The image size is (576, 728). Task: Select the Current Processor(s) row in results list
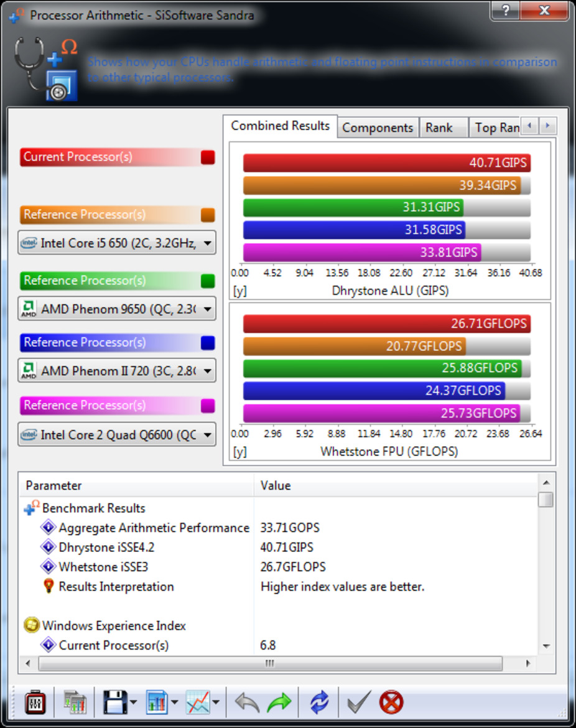[x=279, y=645]
